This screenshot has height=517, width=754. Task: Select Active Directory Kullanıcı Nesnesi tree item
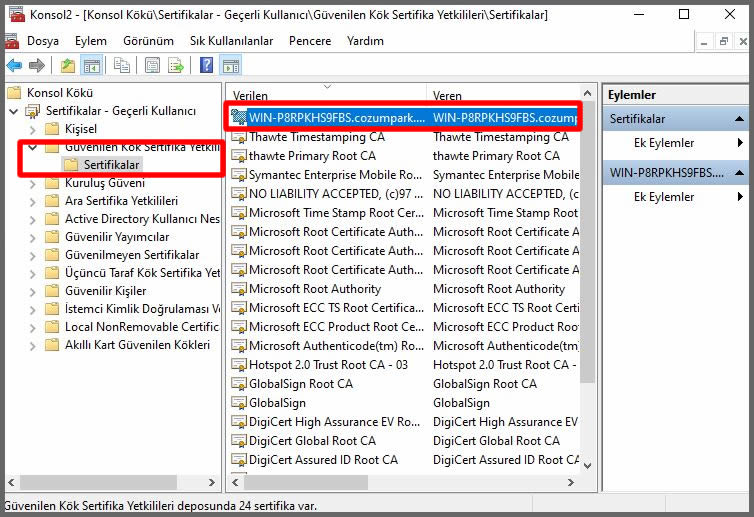click(x=142, y=219)
